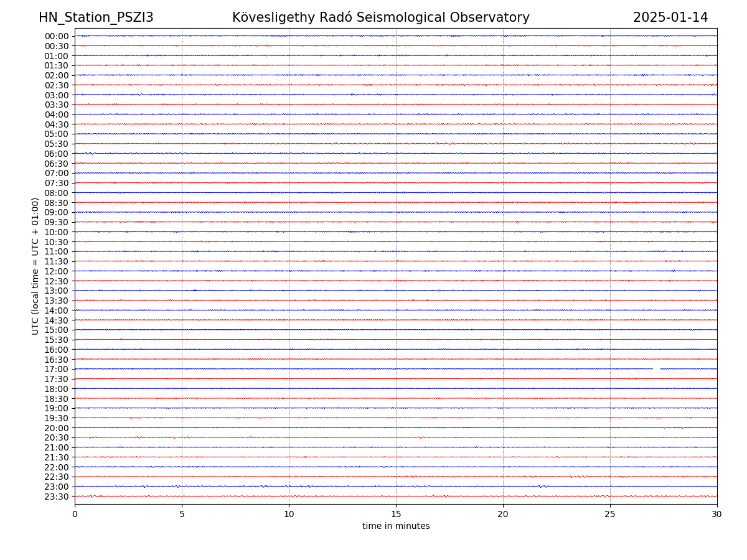
Task: Select the x-axis tick label 25
Action: tap(610, 514)
